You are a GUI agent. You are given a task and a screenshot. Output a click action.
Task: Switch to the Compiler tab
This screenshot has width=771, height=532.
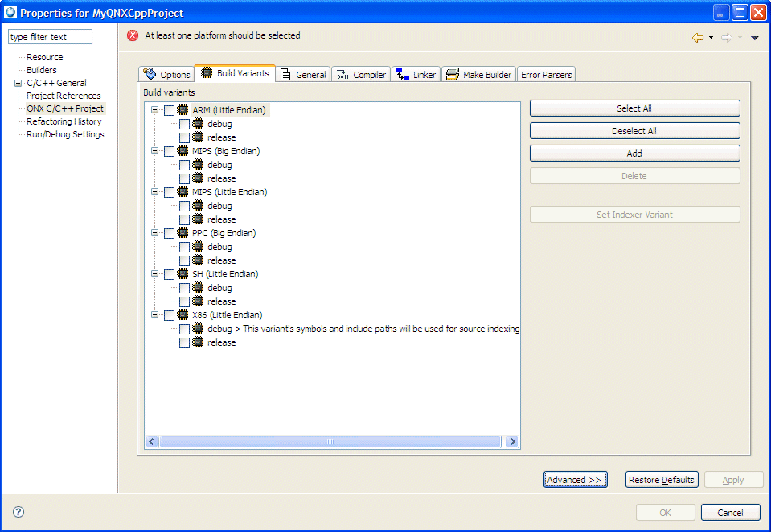pos(361,75)
